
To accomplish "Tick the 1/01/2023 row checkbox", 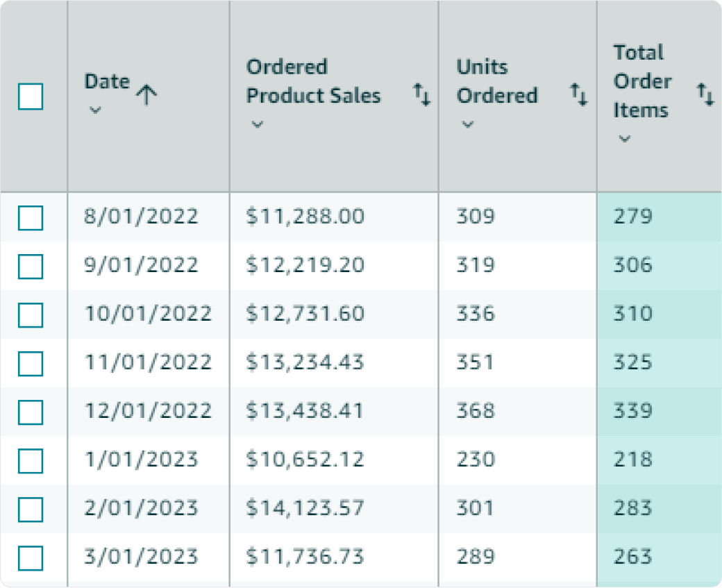I will [x=31, y=460].
